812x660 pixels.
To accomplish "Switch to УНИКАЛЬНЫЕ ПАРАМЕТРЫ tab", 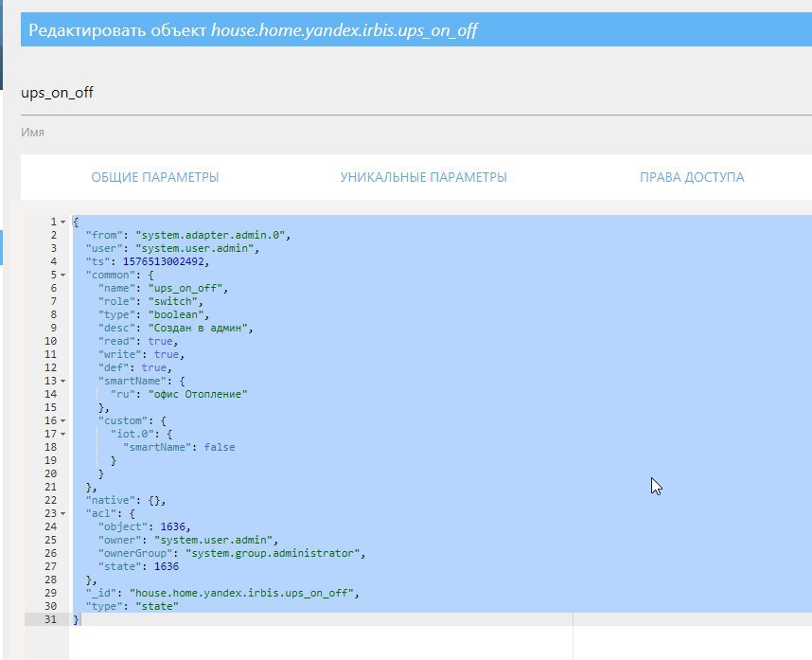I will tap(423, 177).
